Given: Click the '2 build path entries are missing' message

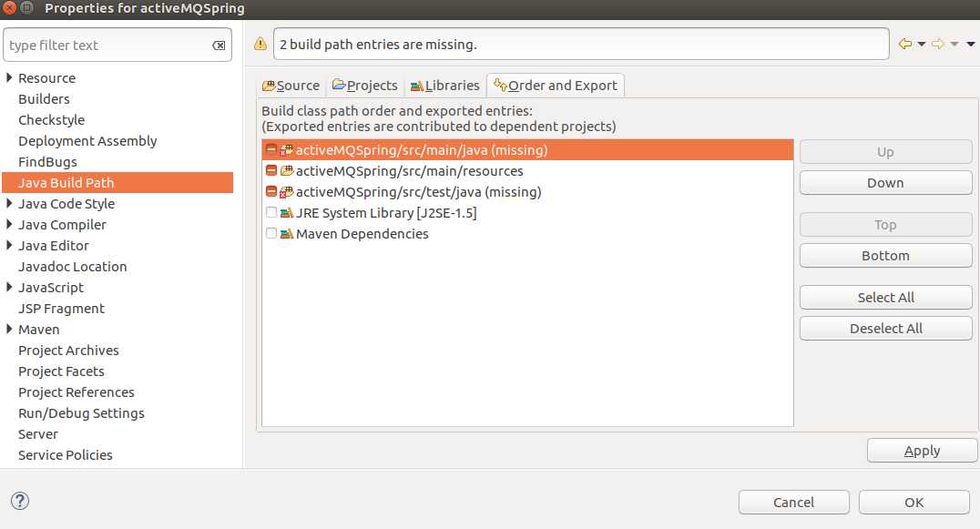Looking at the screenshot, I should (x=378, y=45).
